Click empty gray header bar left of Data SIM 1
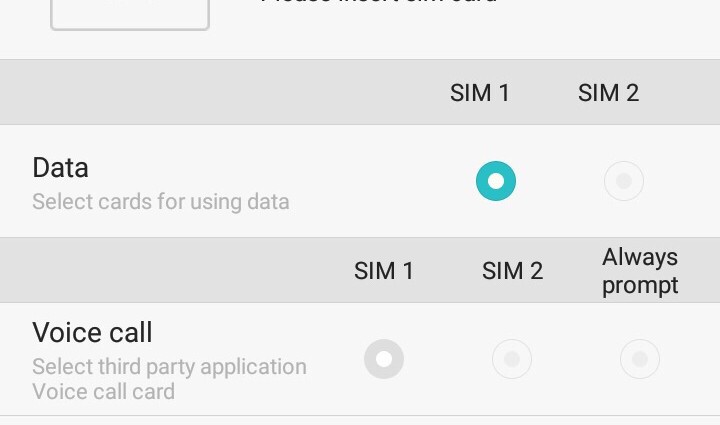The image size is (720, 425). coord(200,93)
